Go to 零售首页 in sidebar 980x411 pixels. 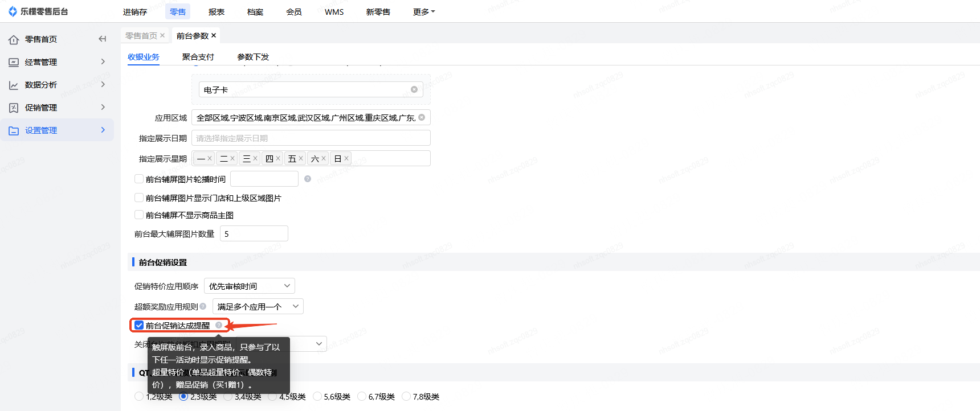(x=41, y=39)
